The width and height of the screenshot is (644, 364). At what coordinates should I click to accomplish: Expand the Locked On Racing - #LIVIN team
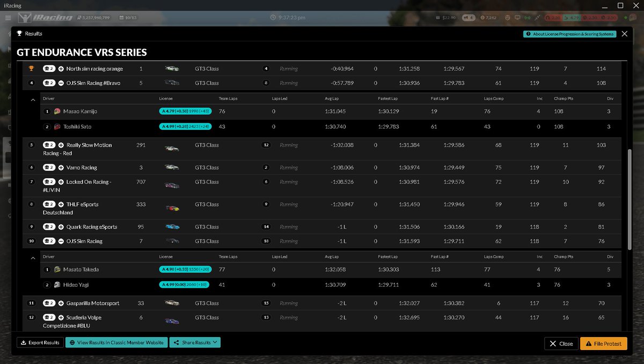[x=61, y=182]
